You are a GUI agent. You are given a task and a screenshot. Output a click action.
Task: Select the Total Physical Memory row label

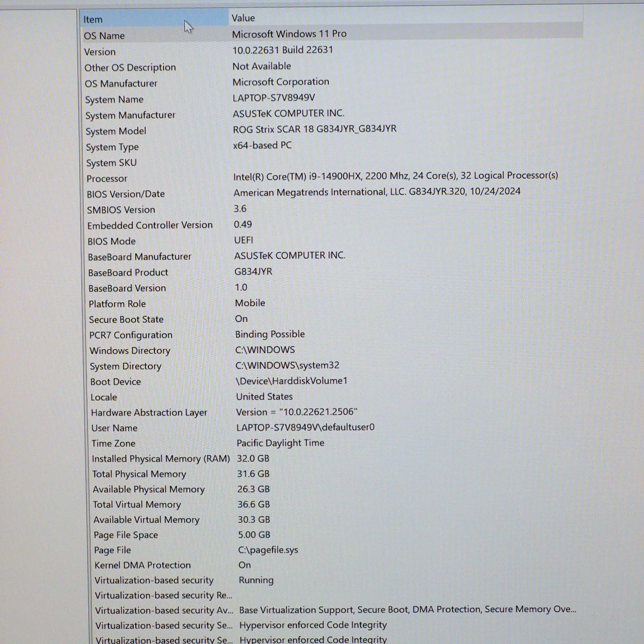[x=139, y=474]
